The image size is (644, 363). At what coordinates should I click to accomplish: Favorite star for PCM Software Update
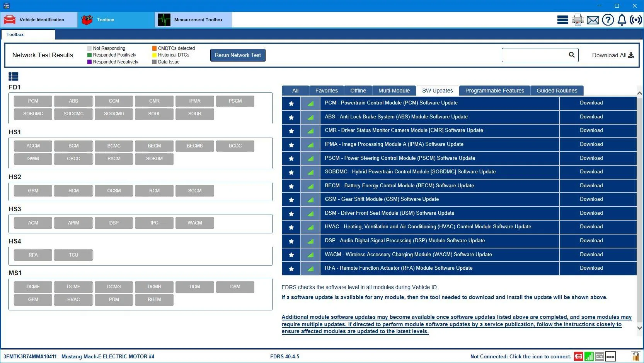291,103
